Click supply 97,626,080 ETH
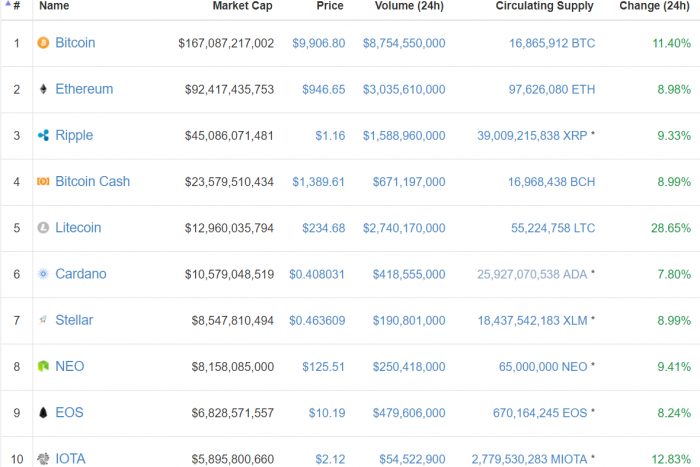 click(552, 89)
